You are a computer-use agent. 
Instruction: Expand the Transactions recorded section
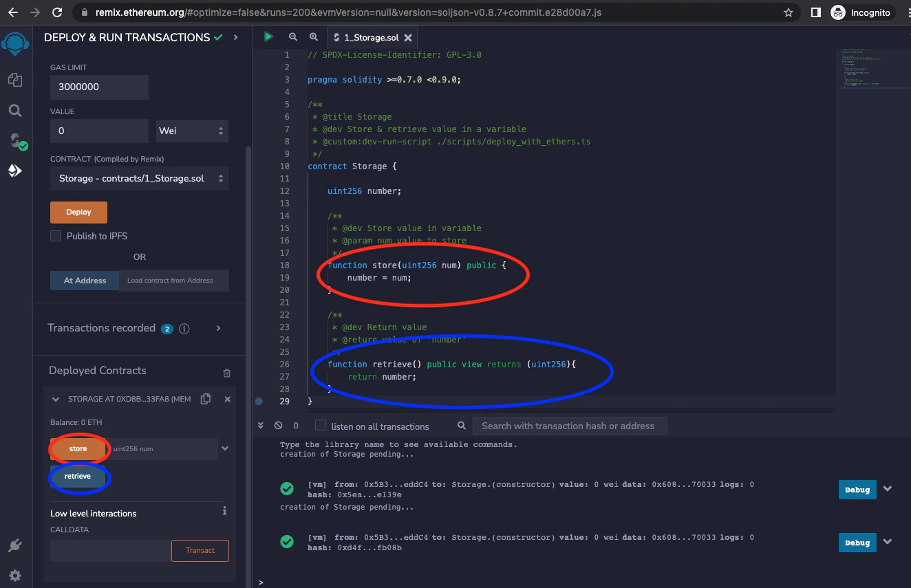coord(219,328)
